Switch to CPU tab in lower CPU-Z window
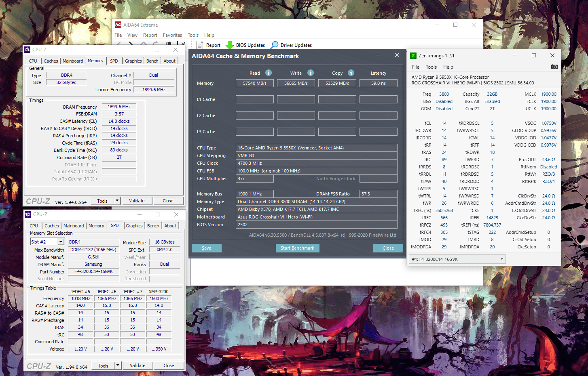 point(34,226)
